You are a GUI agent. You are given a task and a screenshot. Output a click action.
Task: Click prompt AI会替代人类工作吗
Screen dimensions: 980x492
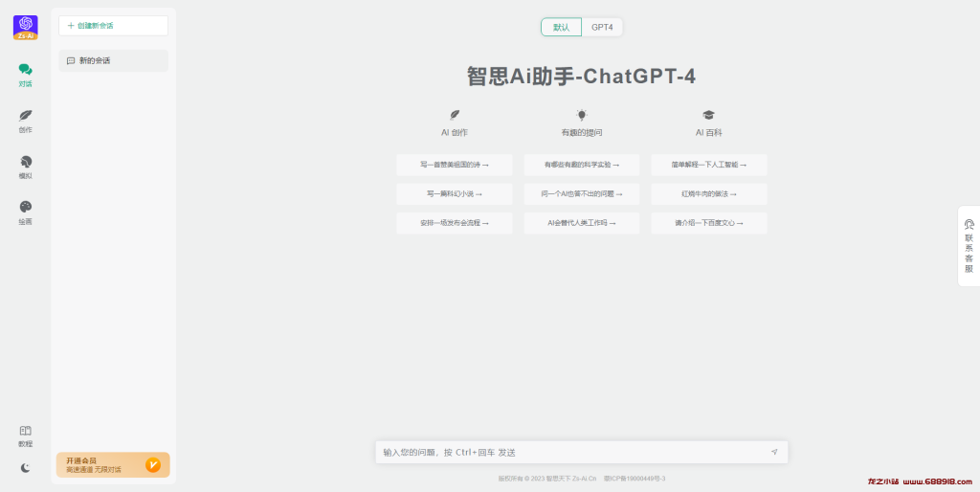[x=582, y=223]
